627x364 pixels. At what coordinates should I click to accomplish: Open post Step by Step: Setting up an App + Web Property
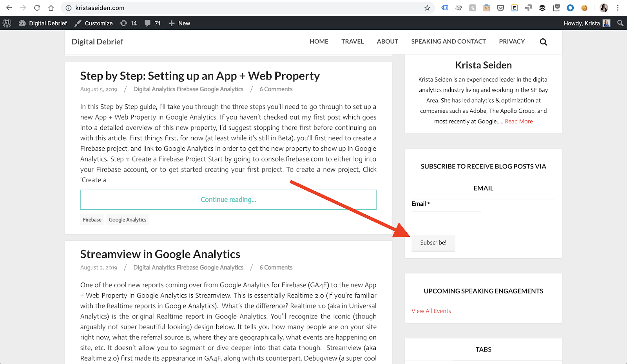point(200,76)
